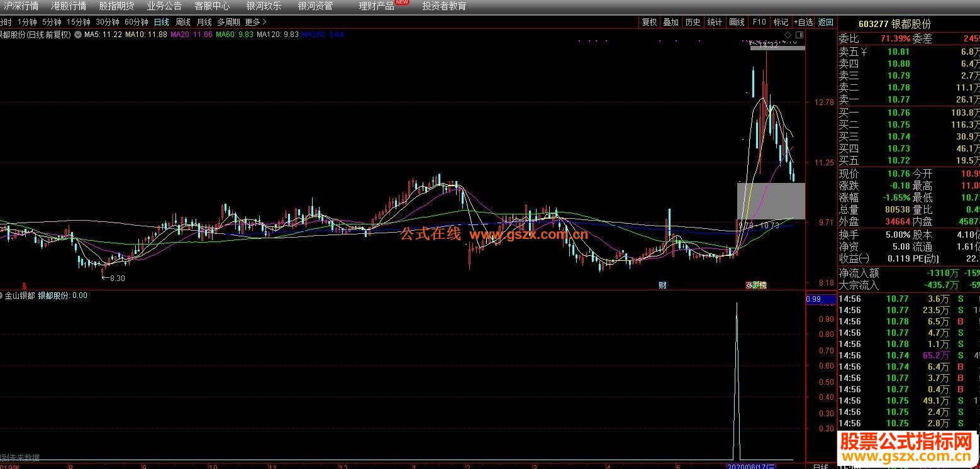Image resolution: width=980 pixels, height=469 pixels.
Task: Open 股指期货 menu
Action: [117, 6]
